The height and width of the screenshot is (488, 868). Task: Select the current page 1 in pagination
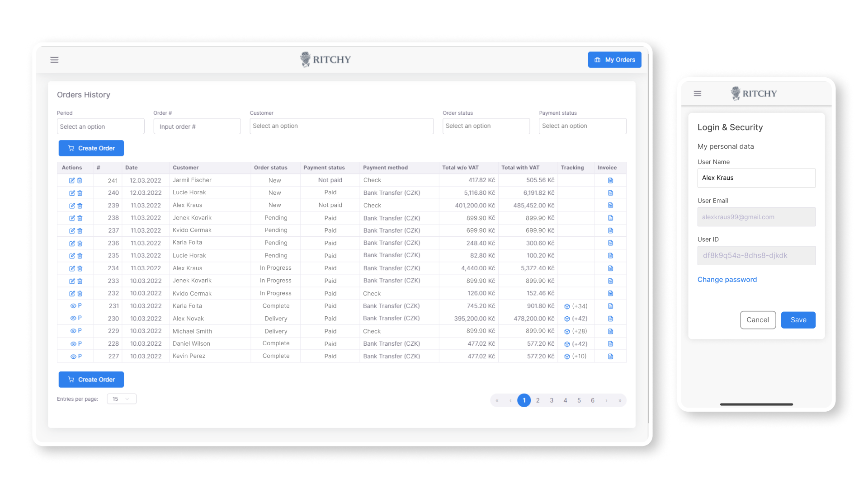(524, 400)
